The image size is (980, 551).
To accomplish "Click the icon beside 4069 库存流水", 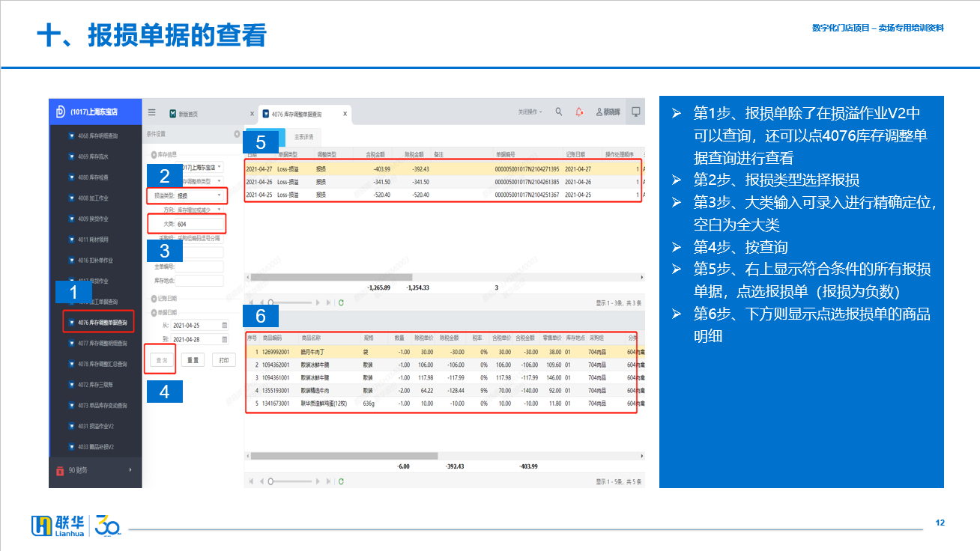I will point(72,157).
